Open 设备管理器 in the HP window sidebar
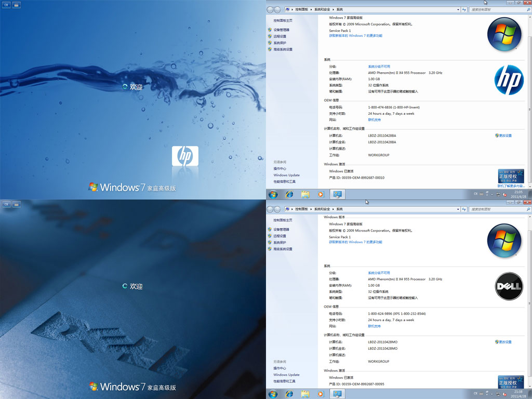The width and height of the screenshot is (532, 399). pyautogui.click(x=281, y=30)
